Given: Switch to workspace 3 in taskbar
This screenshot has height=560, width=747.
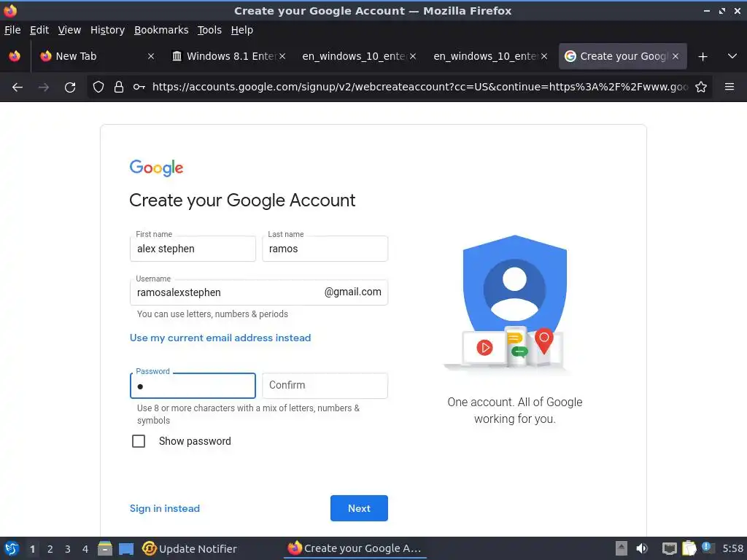Looking at the screenshot, I should (68, 549).
